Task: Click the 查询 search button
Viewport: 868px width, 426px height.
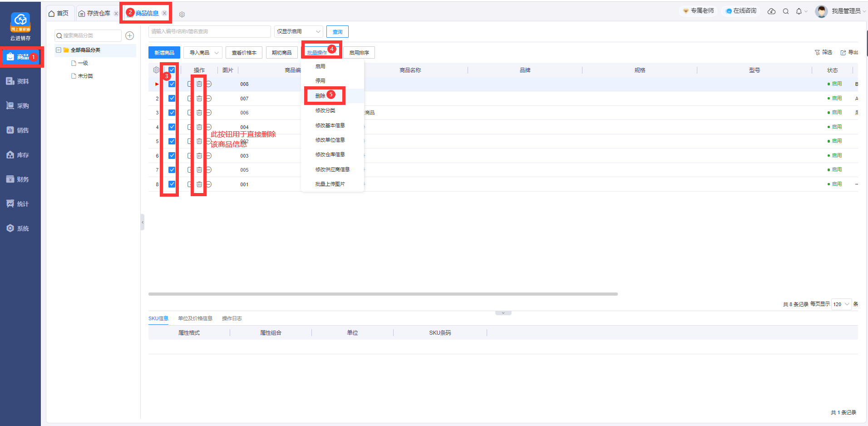Action: 337,32
